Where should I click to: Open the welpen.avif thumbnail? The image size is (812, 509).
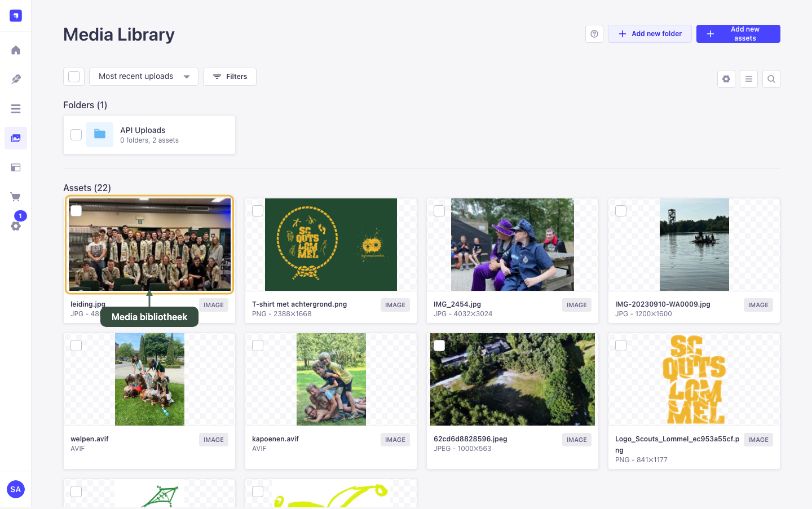(x=149, y=379)
